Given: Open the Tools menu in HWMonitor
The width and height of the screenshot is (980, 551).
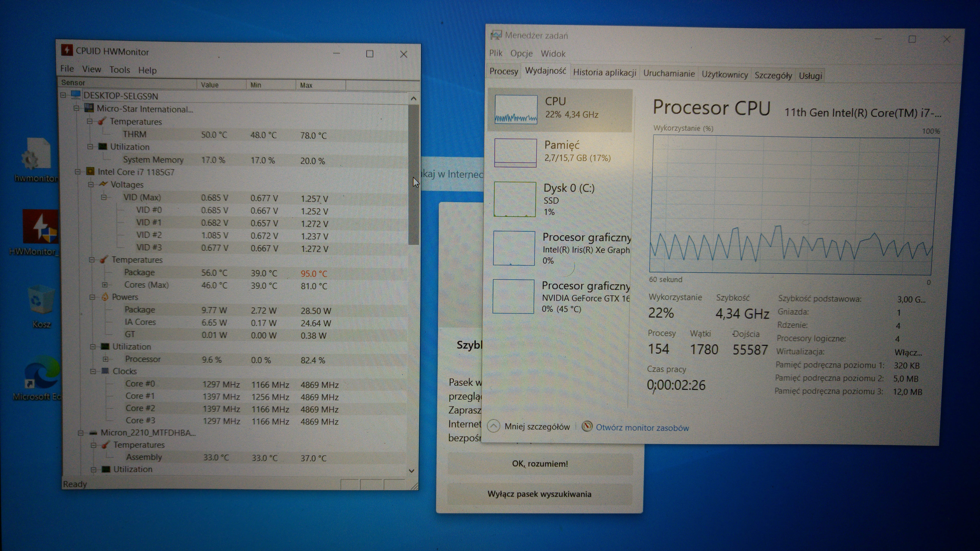Looking at the screenshot, I should coord(120,70).
